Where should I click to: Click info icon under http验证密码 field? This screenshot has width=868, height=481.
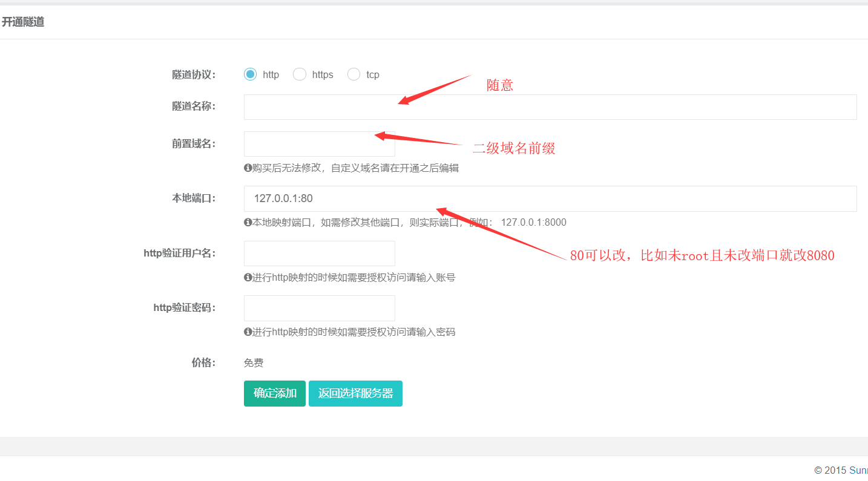pos(248,332)
